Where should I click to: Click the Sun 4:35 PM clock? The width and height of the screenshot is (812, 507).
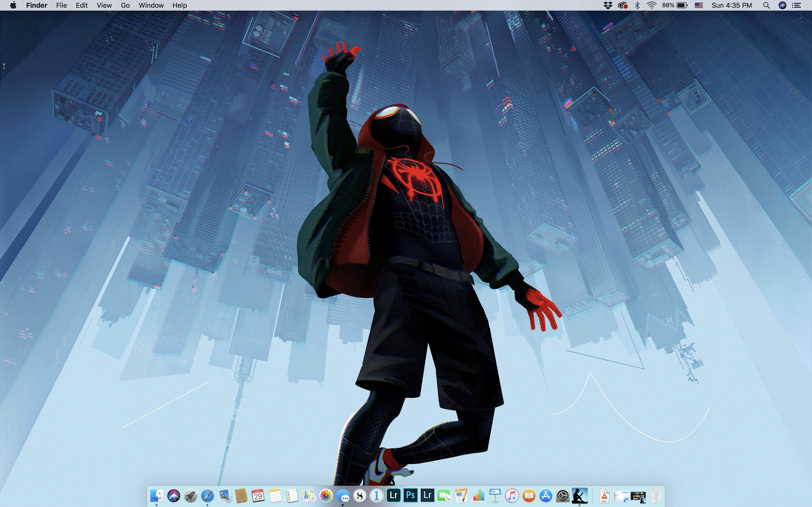click(732, 5)
